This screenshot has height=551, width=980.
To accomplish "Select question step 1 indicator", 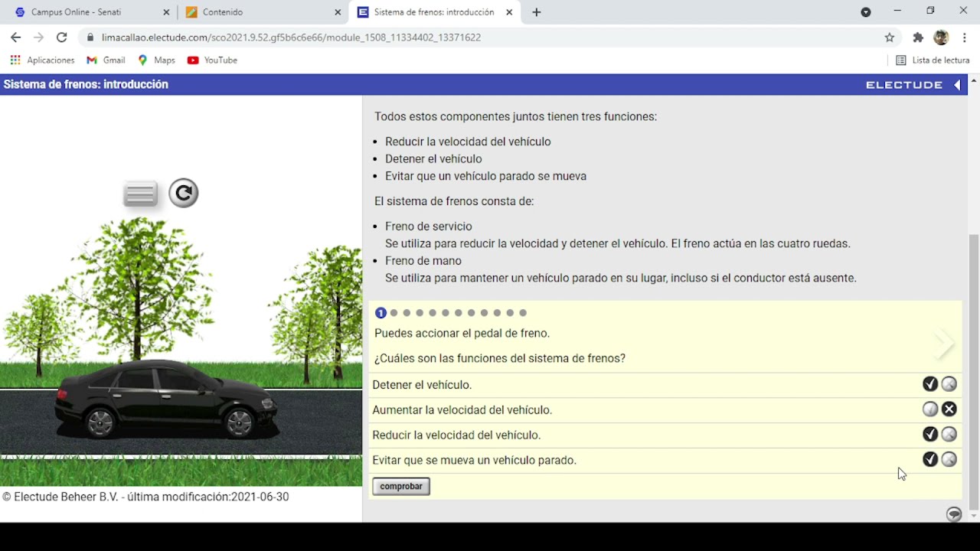I will [x=381, y=312].
